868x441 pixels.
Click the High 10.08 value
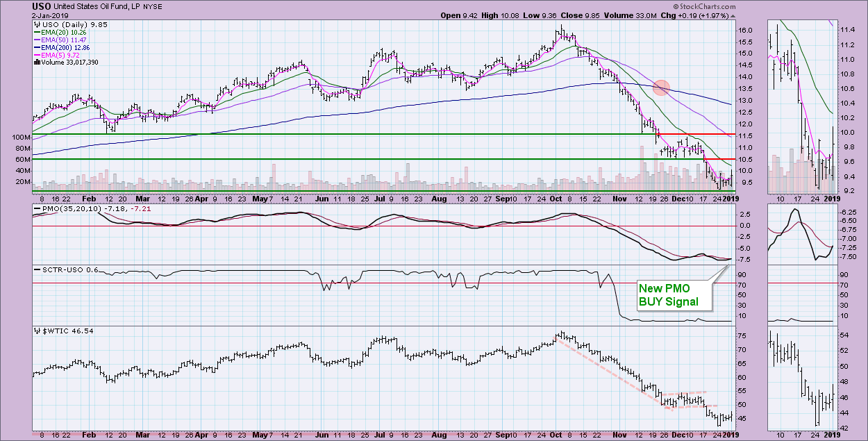coord(501,15)
